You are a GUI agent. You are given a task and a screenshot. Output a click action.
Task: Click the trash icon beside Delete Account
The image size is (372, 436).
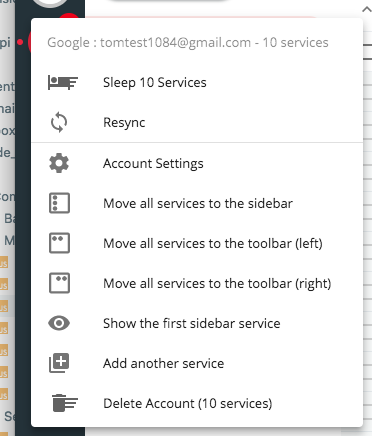pyautogui.click(x=65, y=403)
